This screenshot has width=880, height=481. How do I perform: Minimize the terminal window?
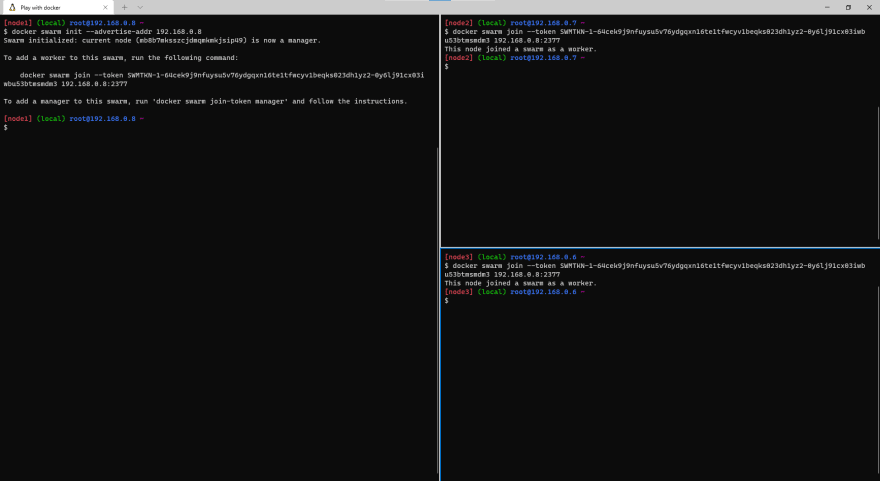tap(827, 7)
